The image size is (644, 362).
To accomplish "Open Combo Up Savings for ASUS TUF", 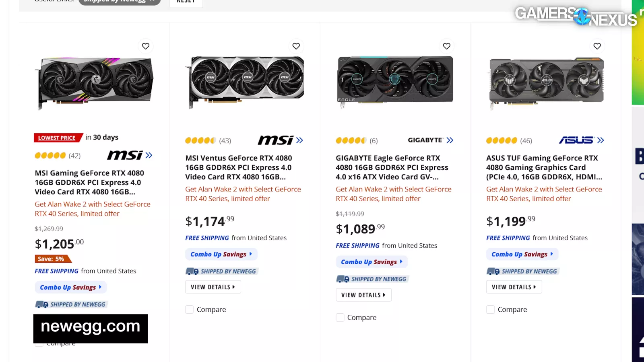I will pos(522,254).
